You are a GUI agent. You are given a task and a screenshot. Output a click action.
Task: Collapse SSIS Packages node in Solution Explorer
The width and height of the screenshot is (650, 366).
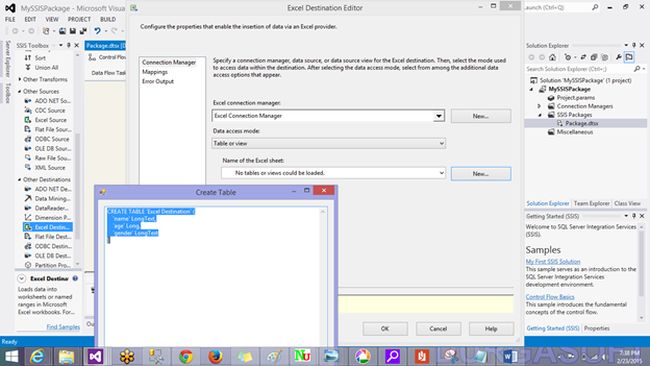[x=539, y=115]
